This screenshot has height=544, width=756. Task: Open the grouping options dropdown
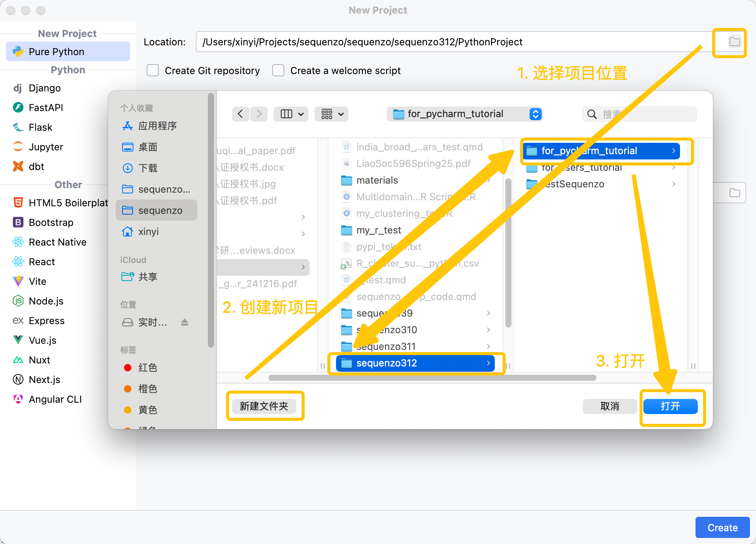[x=332, y=114]
